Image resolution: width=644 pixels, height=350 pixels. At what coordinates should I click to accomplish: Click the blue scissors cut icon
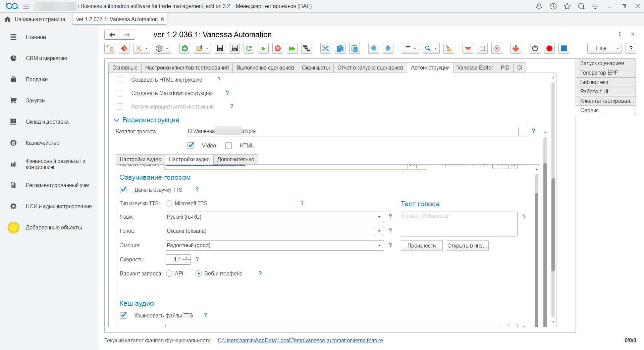click(325, 48)
